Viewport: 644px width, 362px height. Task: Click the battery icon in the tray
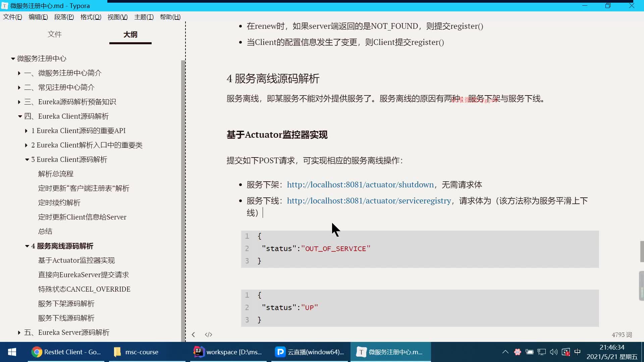(530, 352)
